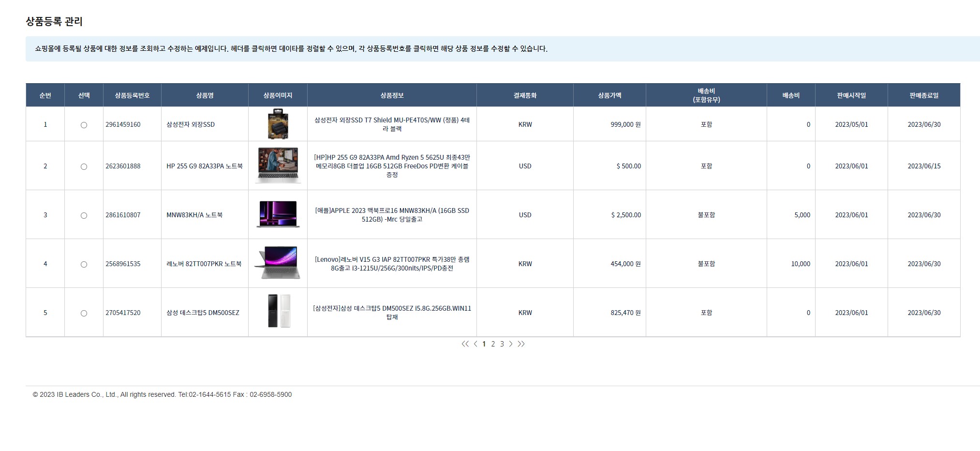Open the Samsung external SSD product image
Viewport: 980px width, 451px height.
coord(278,124)
